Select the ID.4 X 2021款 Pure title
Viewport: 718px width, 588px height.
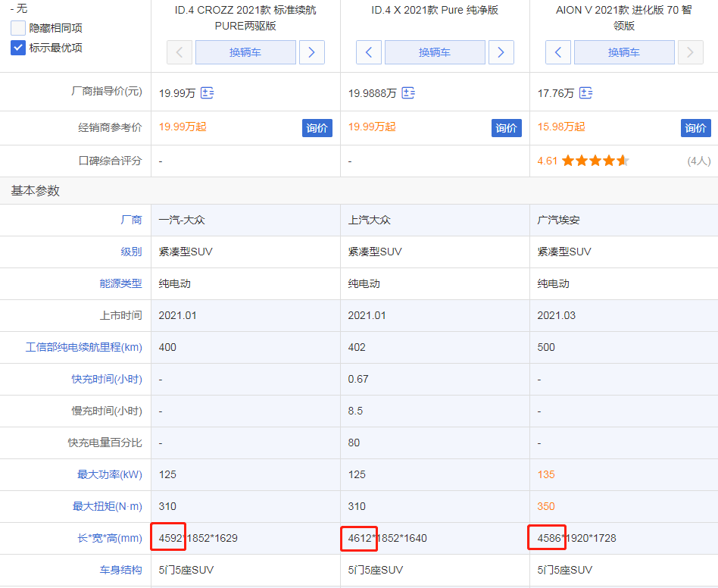(435, 10)
